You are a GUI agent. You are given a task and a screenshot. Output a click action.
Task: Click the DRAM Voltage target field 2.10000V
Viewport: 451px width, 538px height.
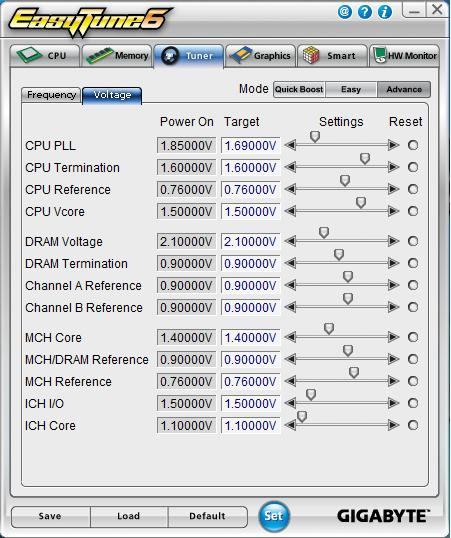251,242
